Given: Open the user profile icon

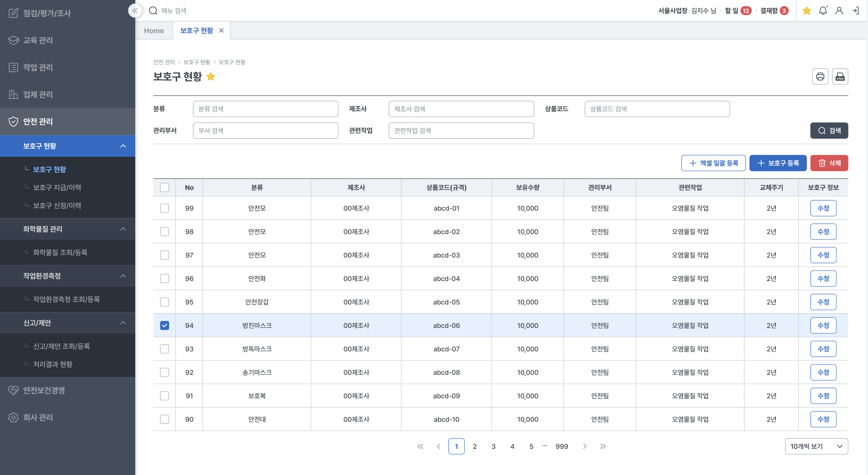Looking at the screenshot, I should 839,11.
